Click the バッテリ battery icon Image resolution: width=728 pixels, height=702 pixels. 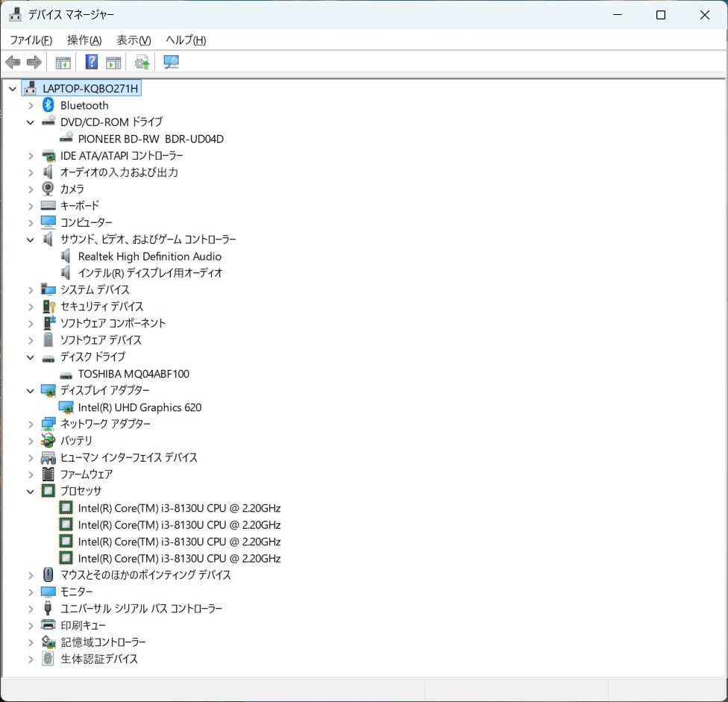pos(48,440)
